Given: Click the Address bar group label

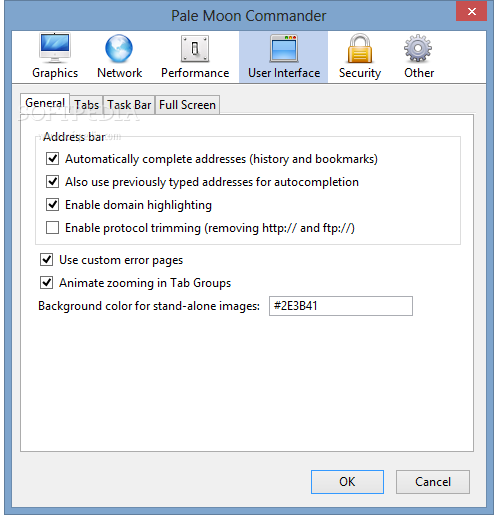Looking at the screenshot, I should click(74, 137).
